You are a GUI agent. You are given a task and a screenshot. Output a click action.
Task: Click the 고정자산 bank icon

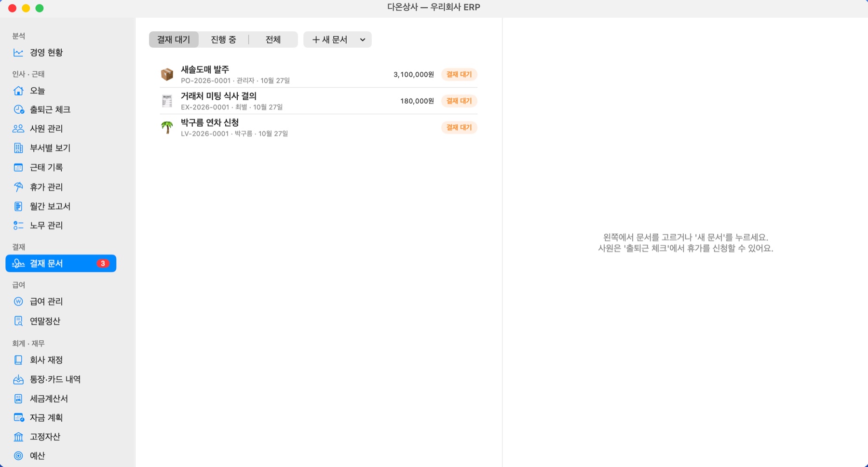click(18, 437)
